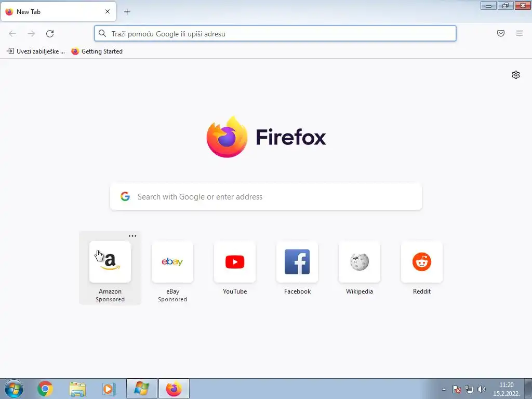Open Windows Media Player from the taskbar

[x=109, y=389]
